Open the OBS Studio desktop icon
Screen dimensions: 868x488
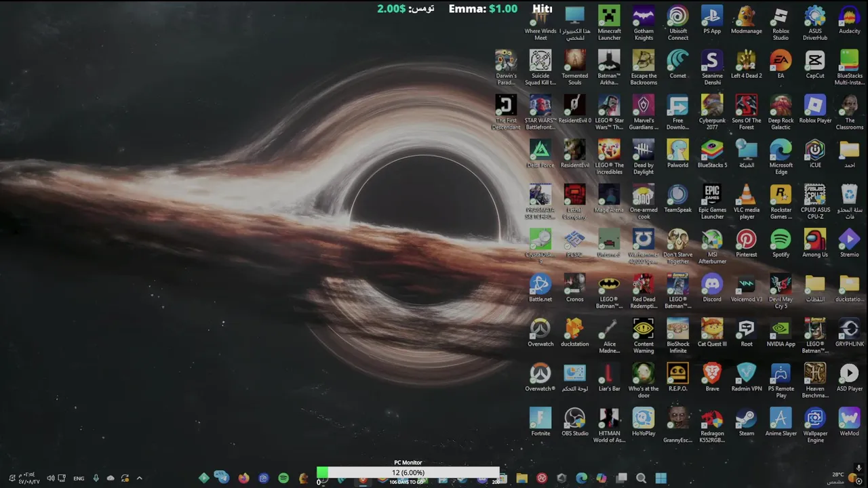pyautogui.click(x=574, y=422)
